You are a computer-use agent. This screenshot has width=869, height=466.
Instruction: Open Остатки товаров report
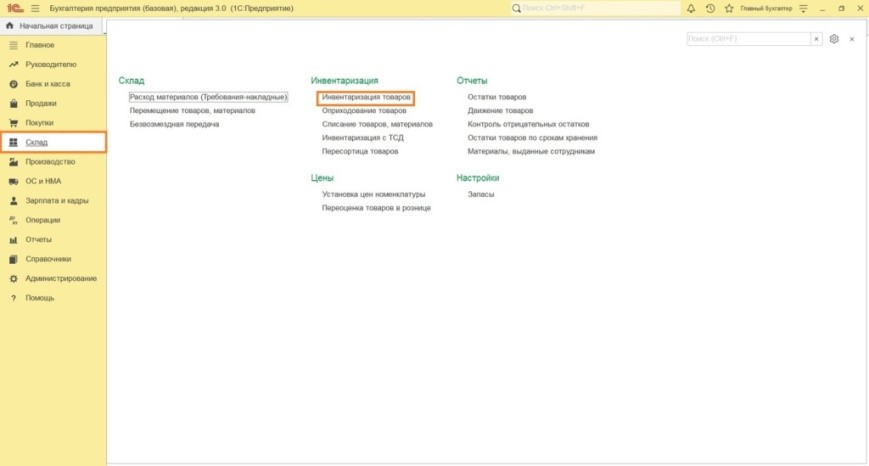click(x=497, y=97)
